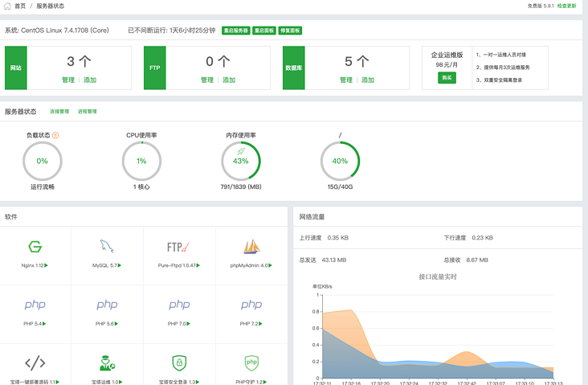Image resolution: width=588 pixels, height=385 pixels.
Task: Click the 检查更新 link
Action: pos(566,6)
